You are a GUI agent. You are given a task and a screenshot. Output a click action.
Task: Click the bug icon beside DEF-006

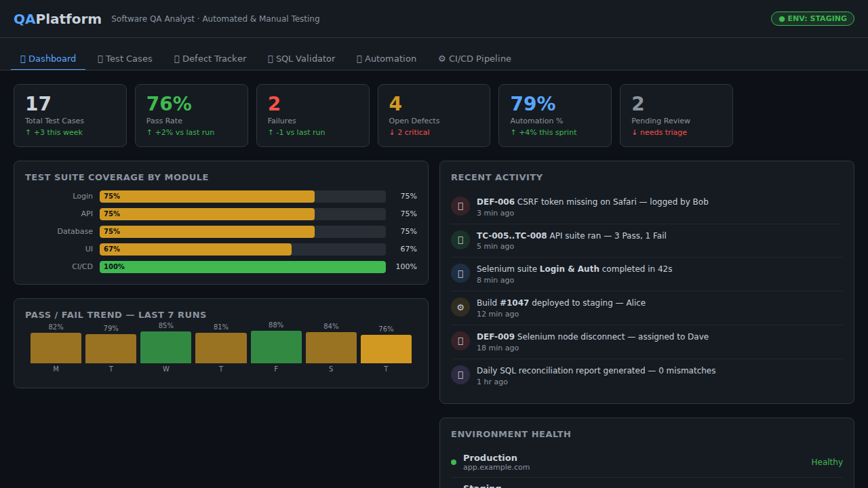pos(460,206)
